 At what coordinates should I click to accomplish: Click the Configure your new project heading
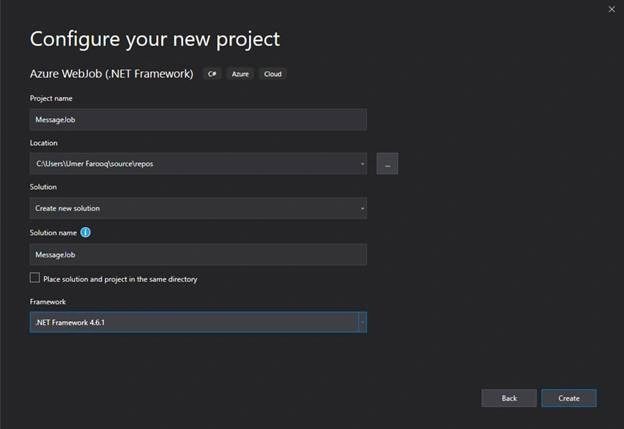(x=155, y=39)
